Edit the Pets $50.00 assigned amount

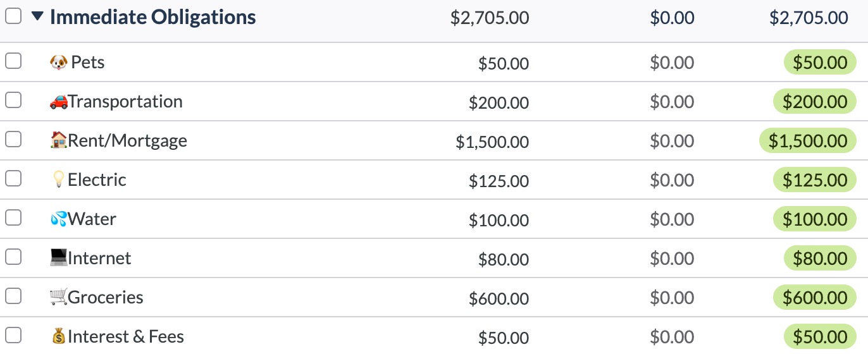pyautogui.click(x=504, y=63)
